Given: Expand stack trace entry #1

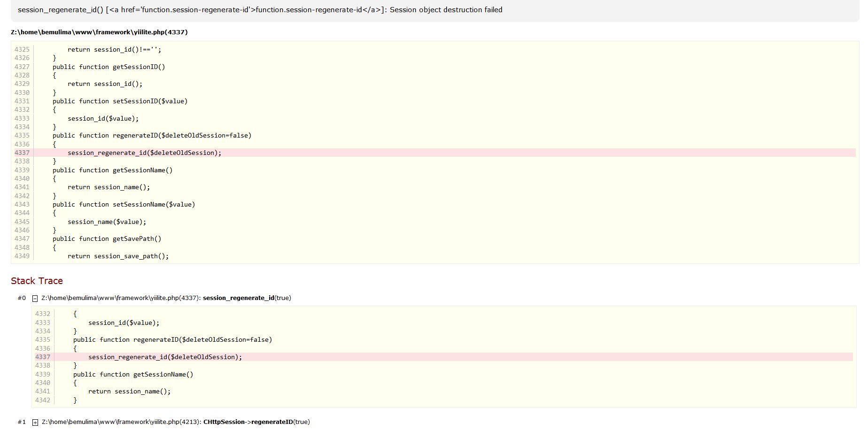Looking at the screenshot, I should [x=35, y=423].
